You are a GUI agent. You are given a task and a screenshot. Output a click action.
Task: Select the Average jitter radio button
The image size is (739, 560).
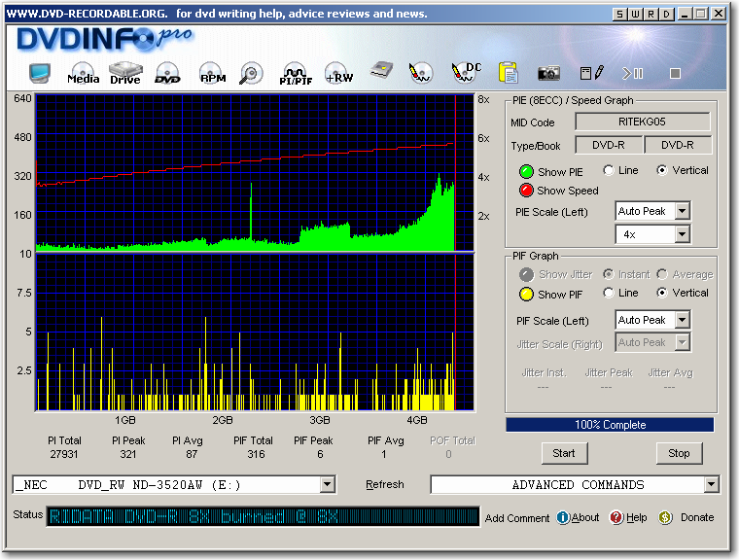(x=662, y=274)
